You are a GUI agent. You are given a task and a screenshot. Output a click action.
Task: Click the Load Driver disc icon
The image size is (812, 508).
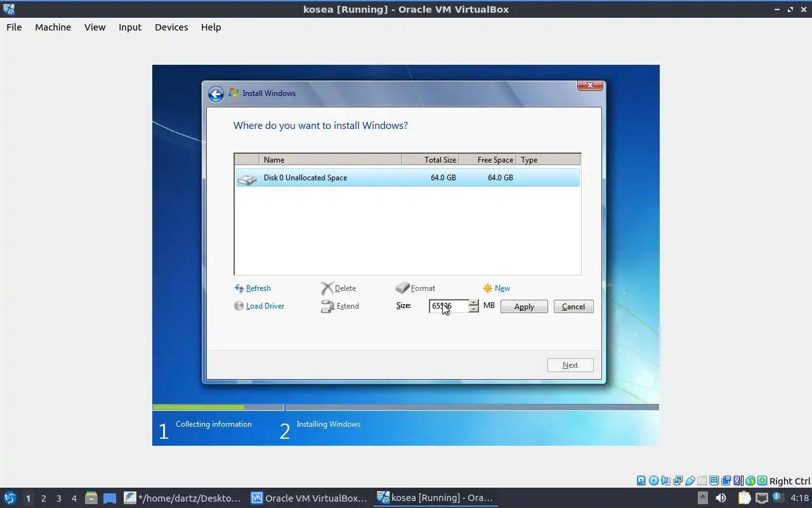pyautogui.click(x=239, y=306)
